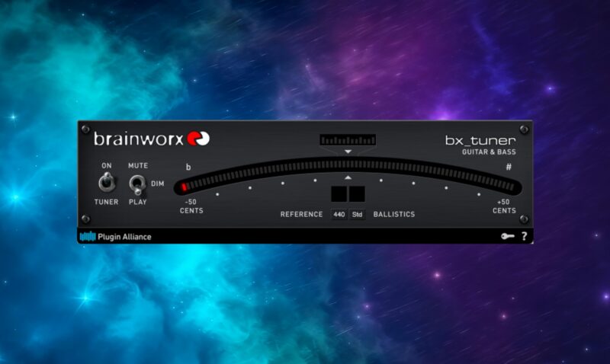The image size is (610, 364).
Task: Click the bx_tuner plugin title
Action: [x=480, y=141]
